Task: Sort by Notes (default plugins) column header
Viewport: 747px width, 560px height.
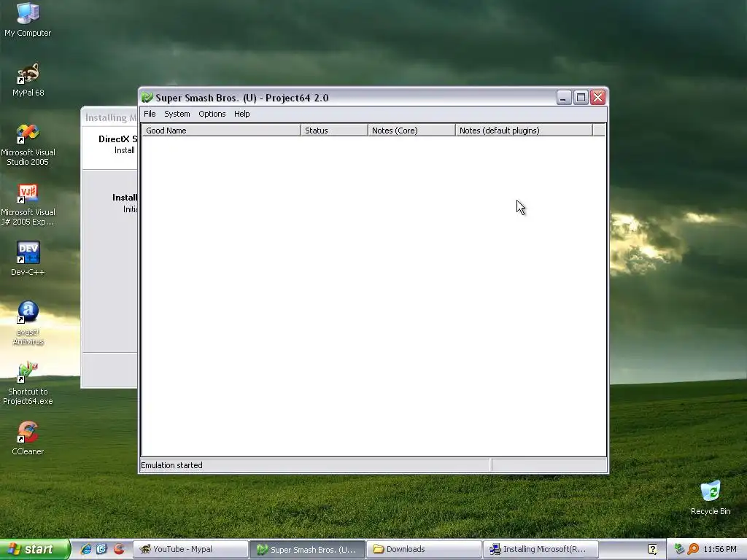Action: pyautogui.click(x=524, y=130)
